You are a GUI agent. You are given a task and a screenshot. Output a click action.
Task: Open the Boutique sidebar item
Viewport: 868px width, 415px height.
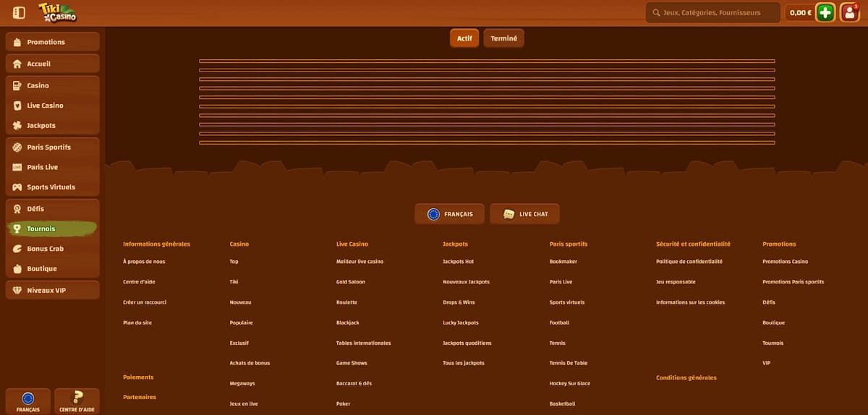52,269
